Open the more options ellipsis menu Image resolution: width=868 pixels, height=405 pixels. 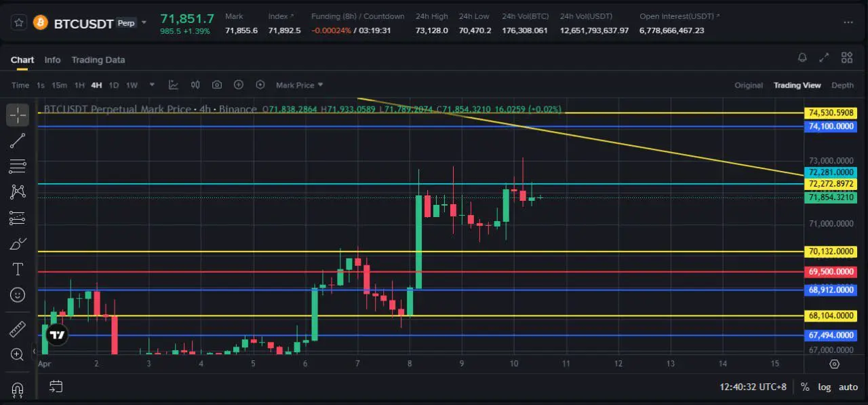tap(848, 22)
